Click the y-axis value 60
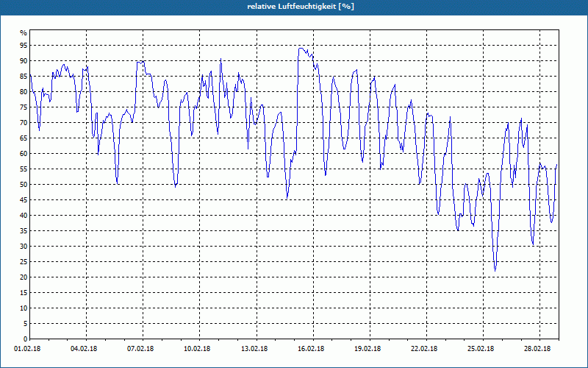The width and height of the screenshot is (588, 368). (24, 154)
